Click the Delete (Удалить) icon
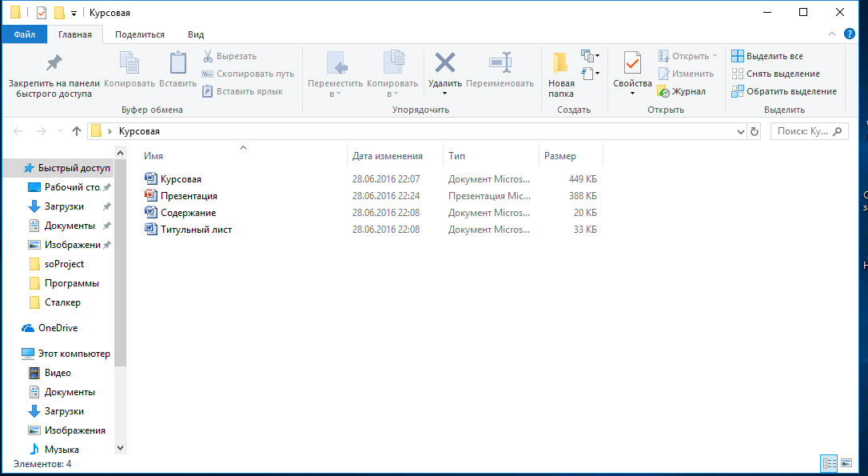Viewport: 868px width, 476px height. 444,64
